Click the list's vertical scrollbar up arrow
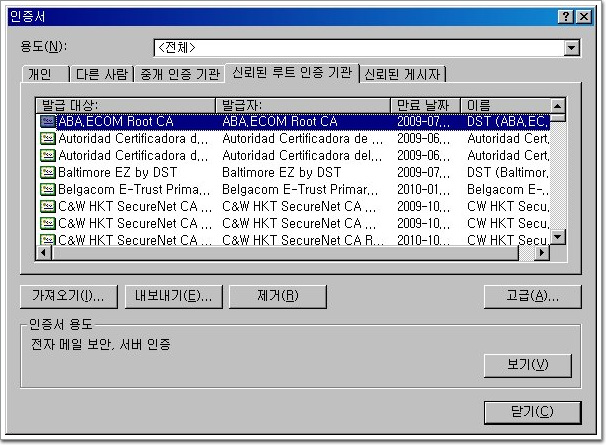Viewport: 606px width, 445px height. click(x=558, y=106)
